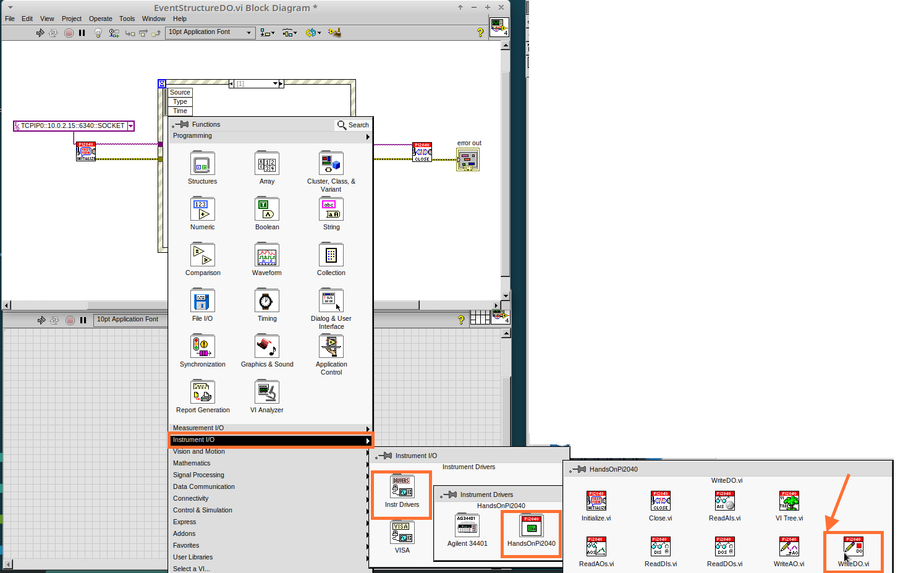Pick the Close.vi icon in HandsOnPi2040 palette
This screenshot has width=924, height=573.
point(661,501)
